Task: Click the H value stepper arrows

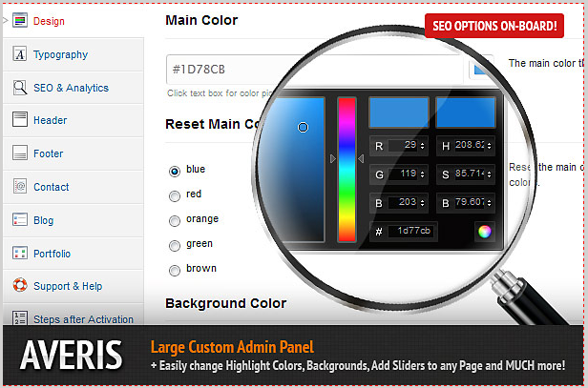Action: point(489,145)
